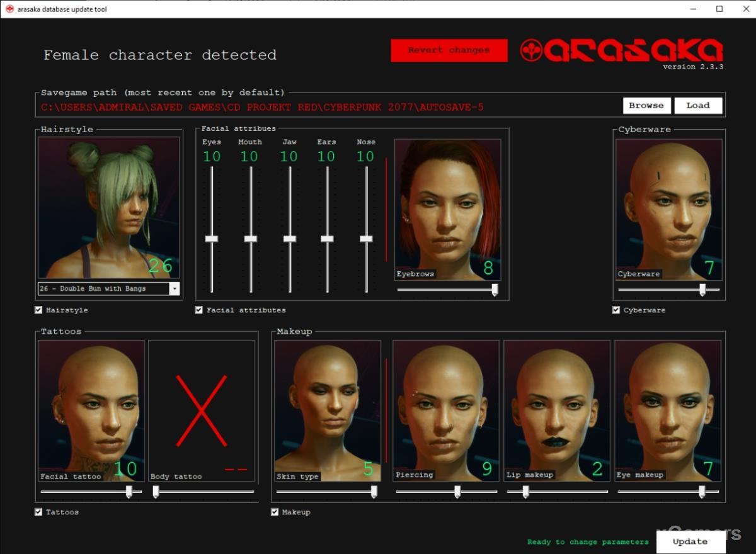
Task: Click the Facial tattoo slider handle
Action: 129,492
